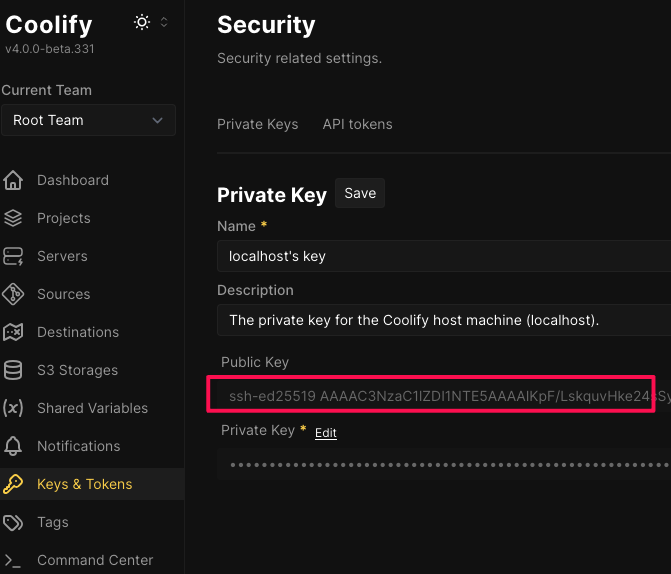Switch to the API tokens tab
671x574 pixels.
357,124
